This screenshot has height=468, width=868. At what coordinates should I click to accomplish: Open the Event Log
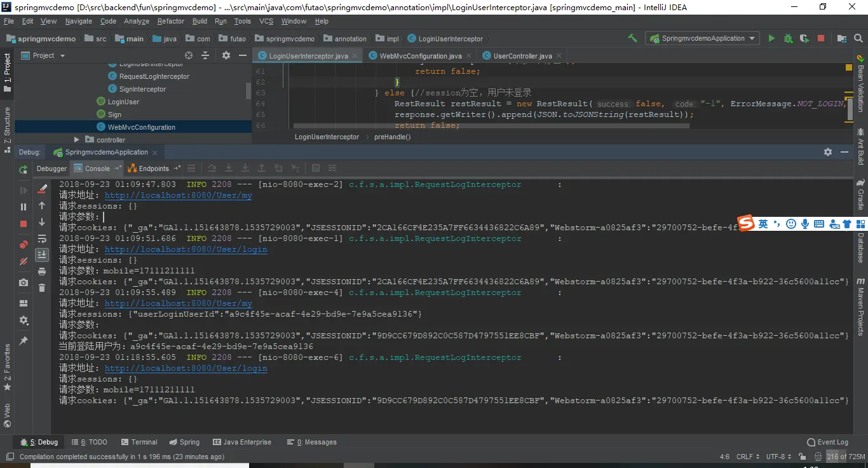tap(827, 442)
